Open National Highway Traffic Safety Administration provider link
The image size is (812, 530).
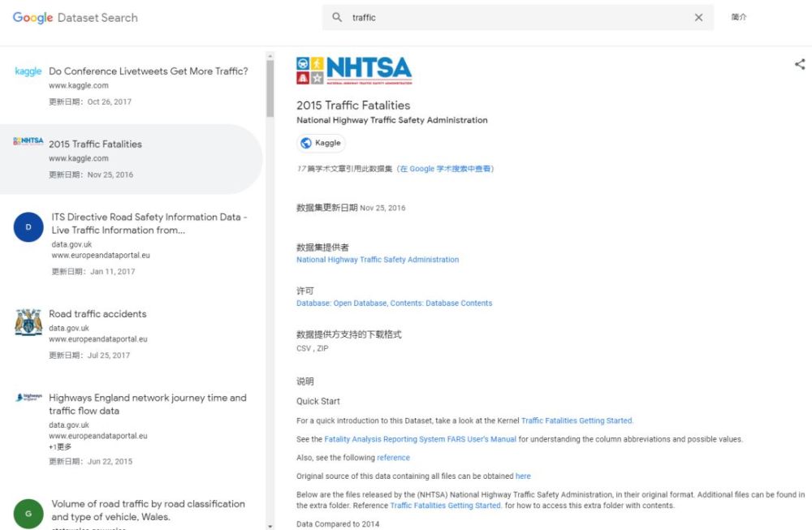[378, 260]
